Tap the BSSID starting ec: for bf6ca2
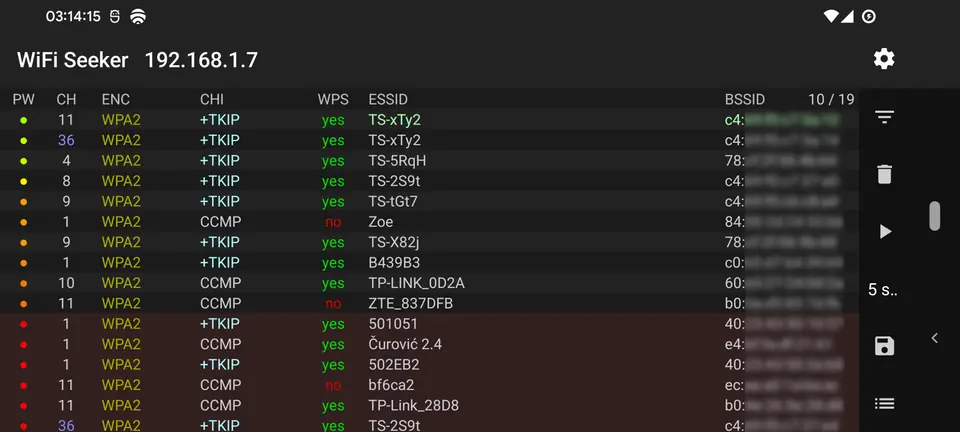The height and width of the screenshot is (432, 960). [x=784, y=385]
